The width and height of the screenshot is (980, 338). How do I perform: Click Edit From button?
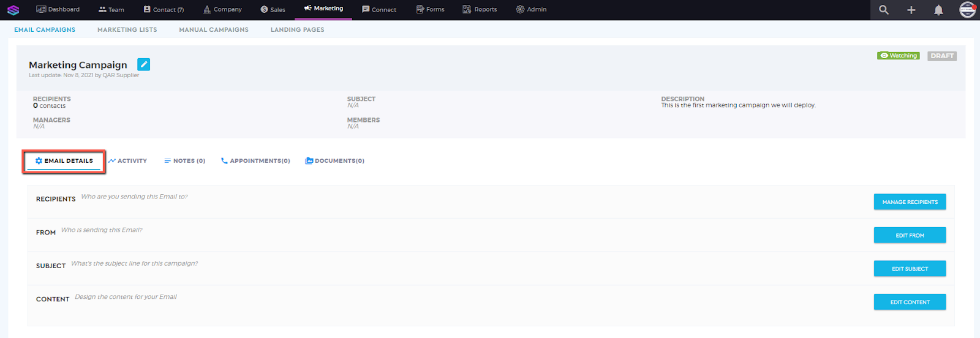coord(910,235)
